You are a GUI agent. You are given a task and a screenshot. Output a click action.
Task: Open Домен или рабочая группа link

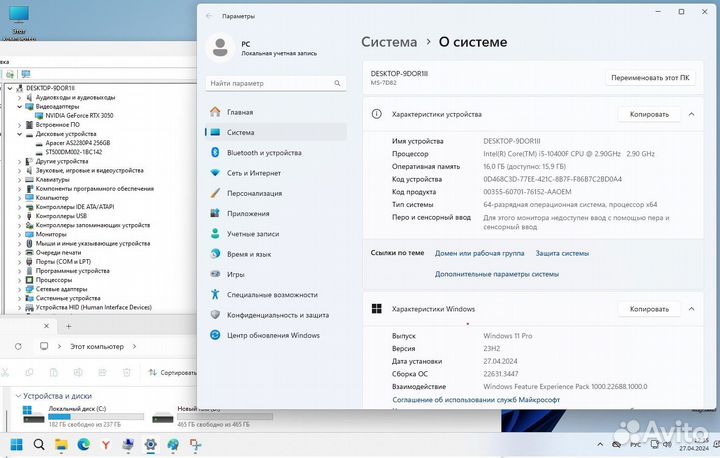tap(479, 253)
